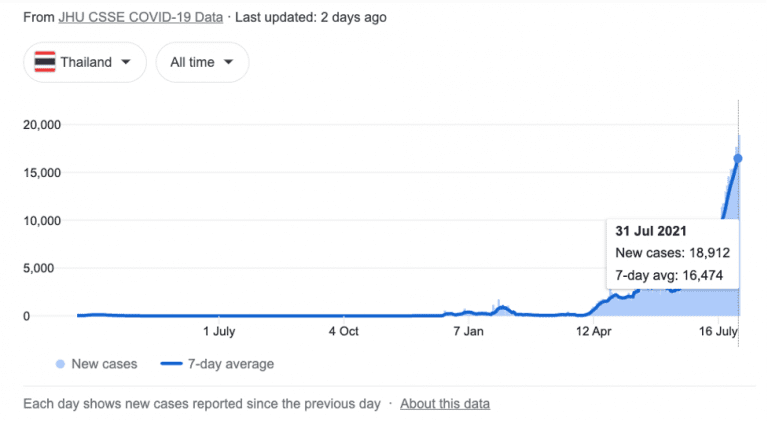Viewport: 768px width, 421px height.
Task: Click the 7 Jan axis label
Action: pyautogui.click(x=468, y=331)
